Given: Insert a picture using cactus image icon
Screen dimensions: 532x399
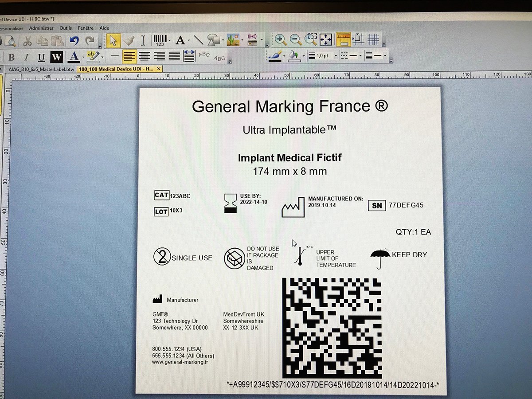Looking at the screenshot, I should [233, 40].
